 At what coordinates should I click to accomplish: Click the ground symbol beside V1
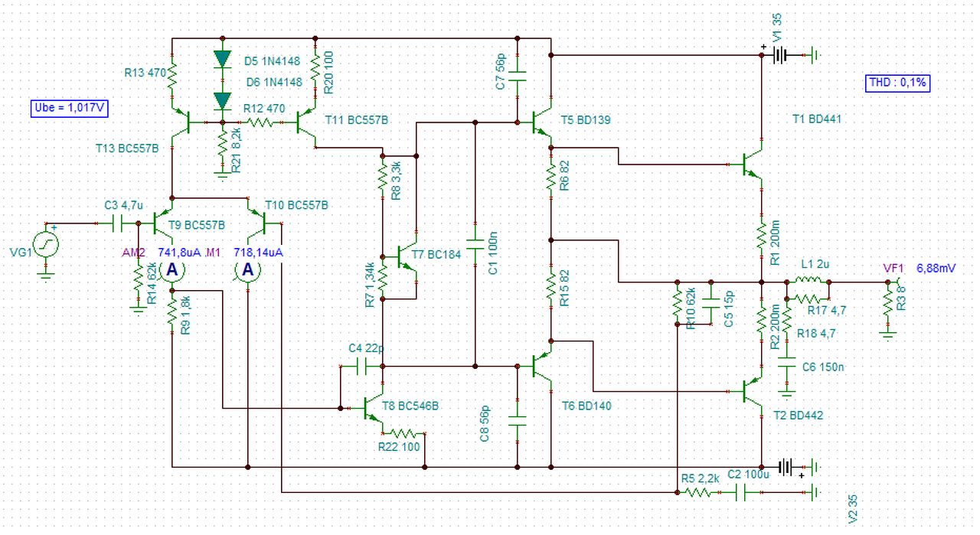(816, 54)
